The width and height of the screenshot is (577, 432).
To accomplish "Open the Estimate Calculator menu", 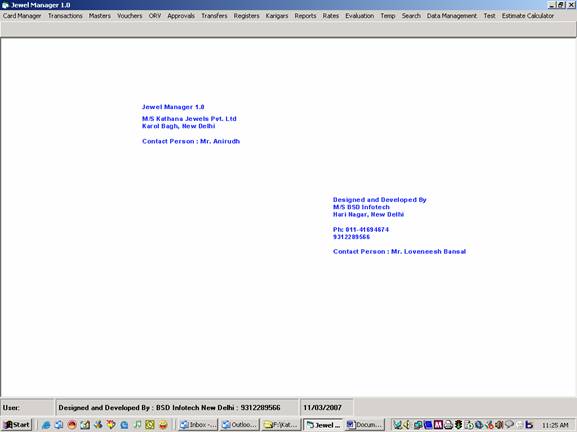I will [x=528, y=16].
